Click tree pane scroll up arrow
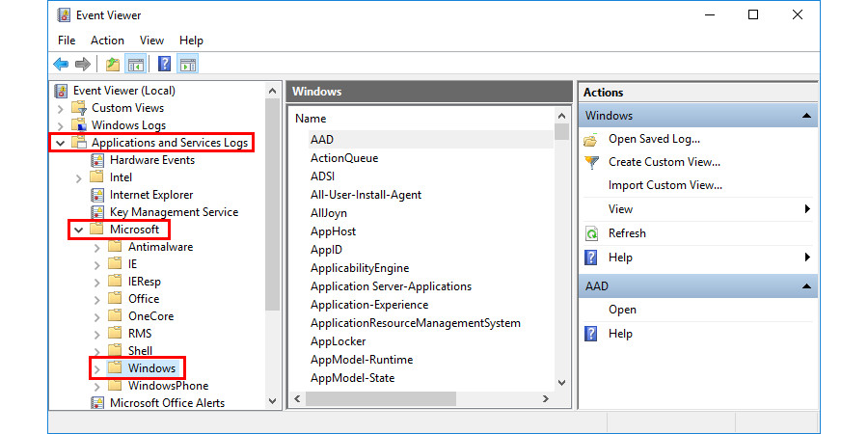 pos(272,91)
